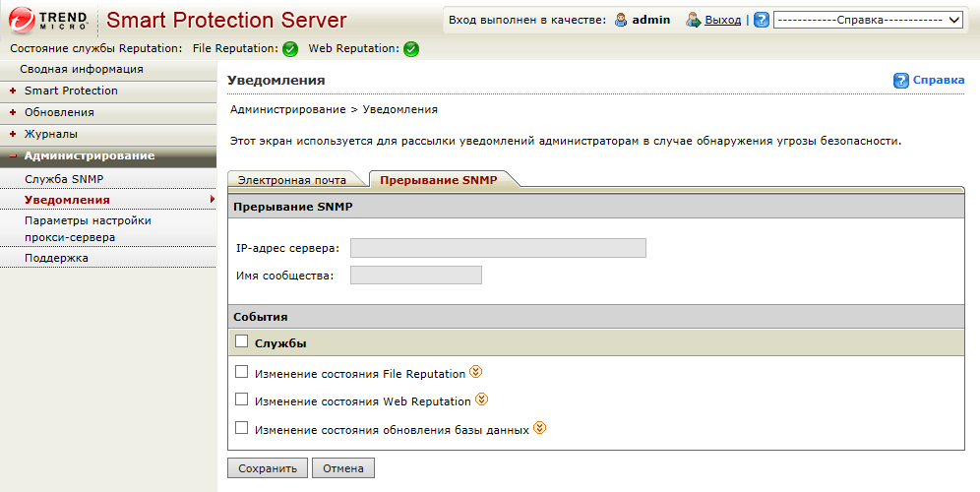Click the logout icon next to Выход
This screenshot has width=980, height=492.
[694, 20]
